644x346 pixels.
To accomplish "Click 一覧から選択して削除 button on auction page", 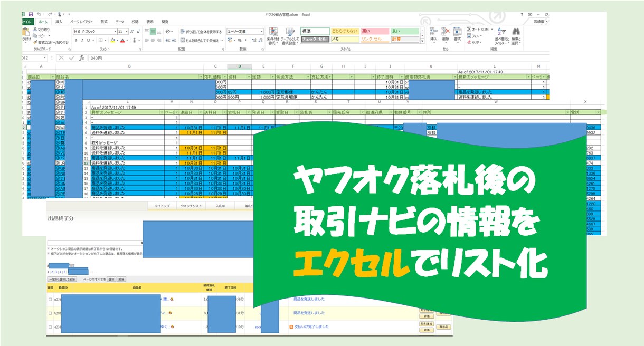I will (62, 280).
